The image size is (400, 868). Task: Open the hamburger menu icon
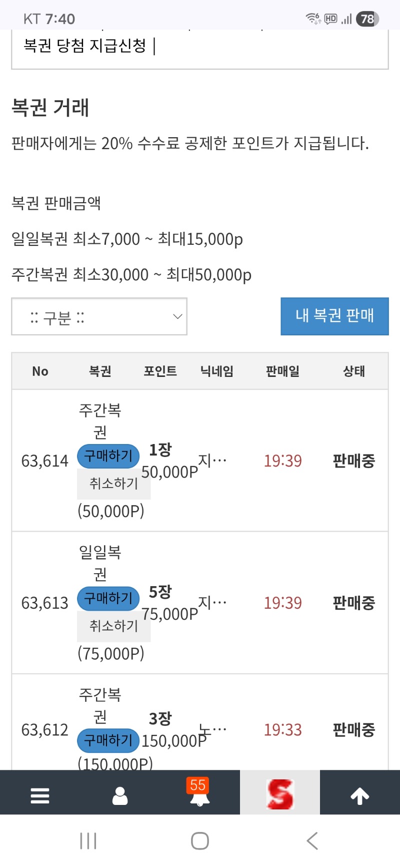click(40, 795)
